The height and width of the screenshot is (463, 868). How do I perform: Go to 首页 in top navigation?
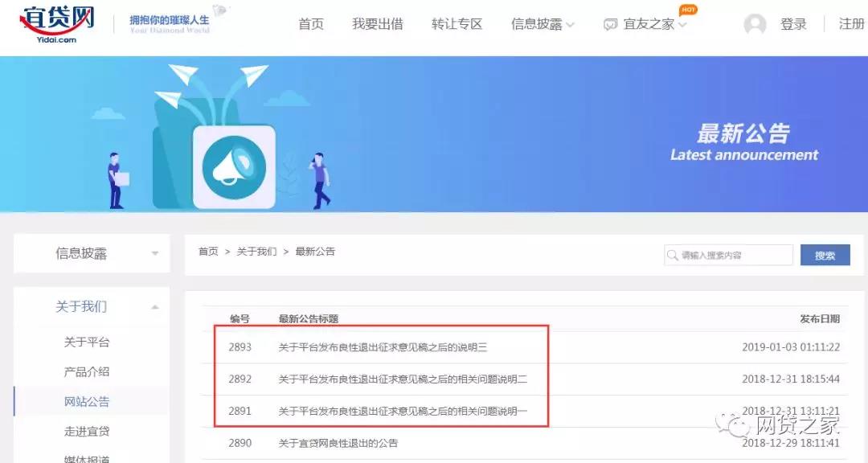[x=311, y=24]
